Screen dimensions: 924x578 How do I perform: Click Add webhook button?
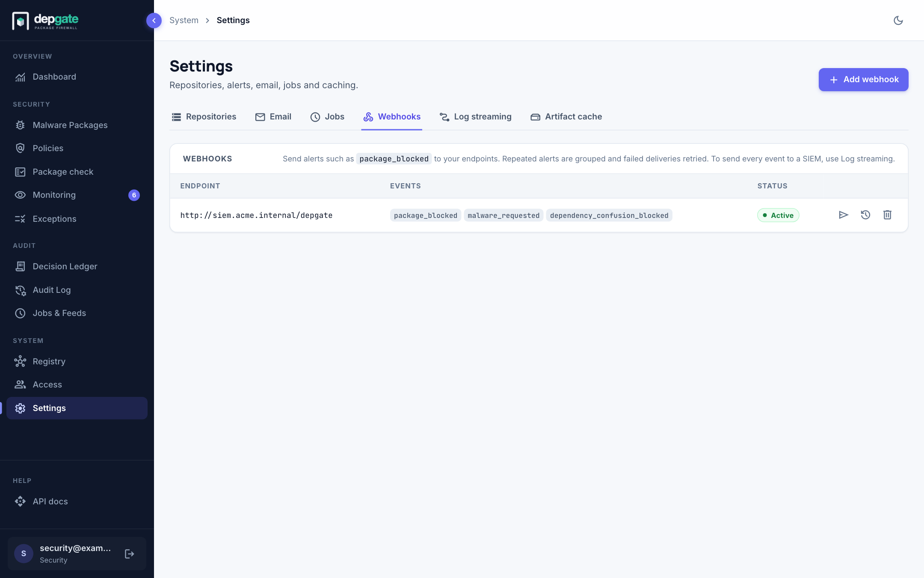click(863, 80)
